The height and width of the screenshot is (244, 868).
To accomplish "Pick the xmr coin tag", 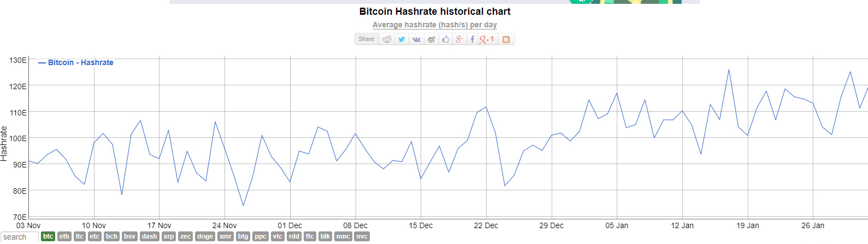I will click(226, 236).
